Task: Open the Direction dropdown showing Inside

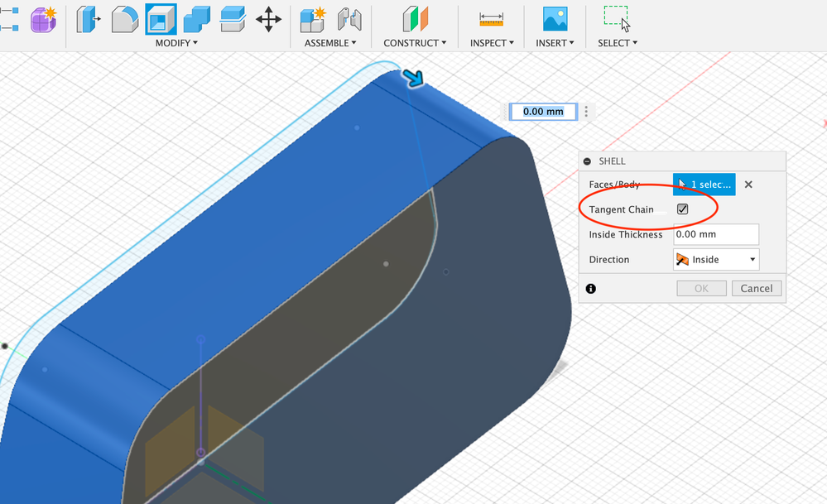Action: (x=716, y=259)
